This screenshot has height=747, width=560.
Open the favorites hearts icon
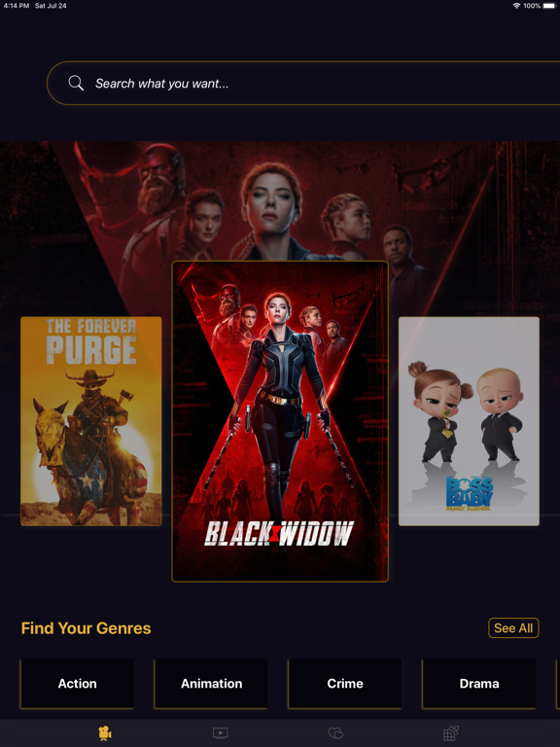click(x=335, y=733)
